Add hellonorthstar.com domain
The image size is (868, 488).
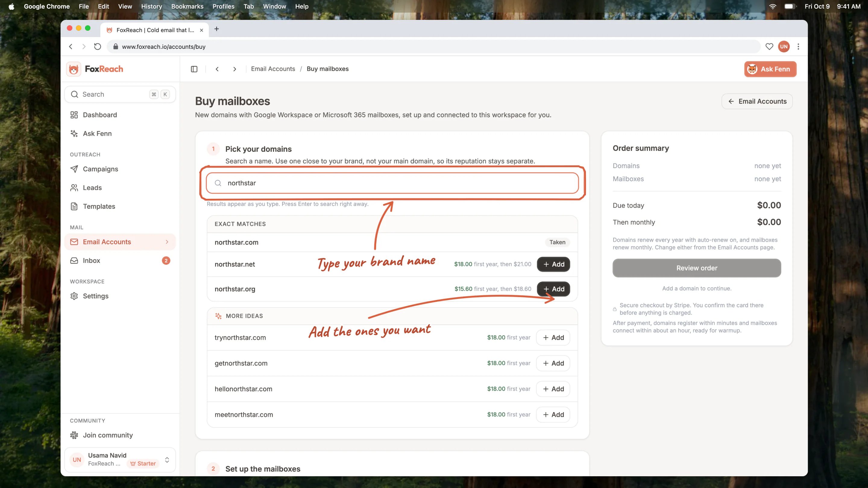coord(553,389)
